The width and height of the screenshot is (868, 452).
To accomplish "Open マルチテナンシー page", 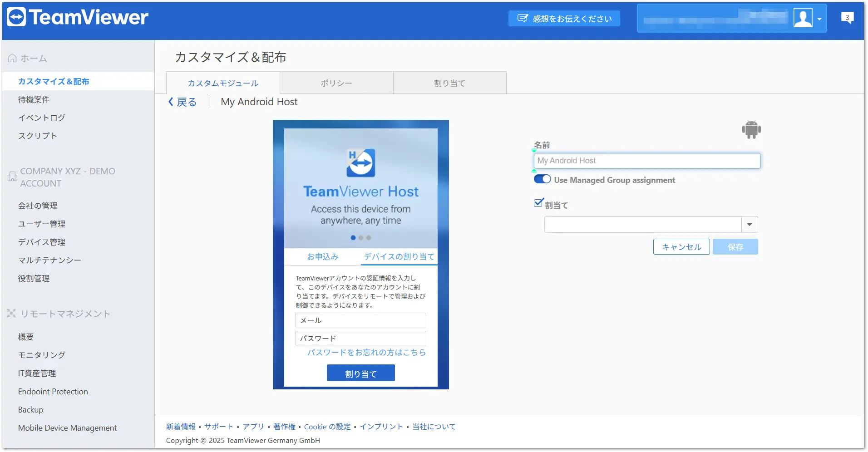I will (49, 260).
